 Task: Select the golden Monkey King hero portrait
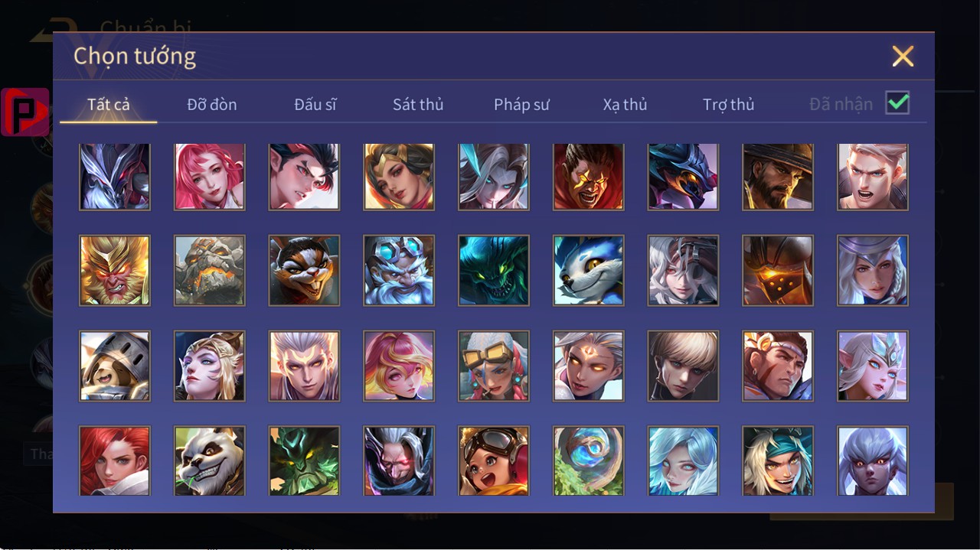115,271
